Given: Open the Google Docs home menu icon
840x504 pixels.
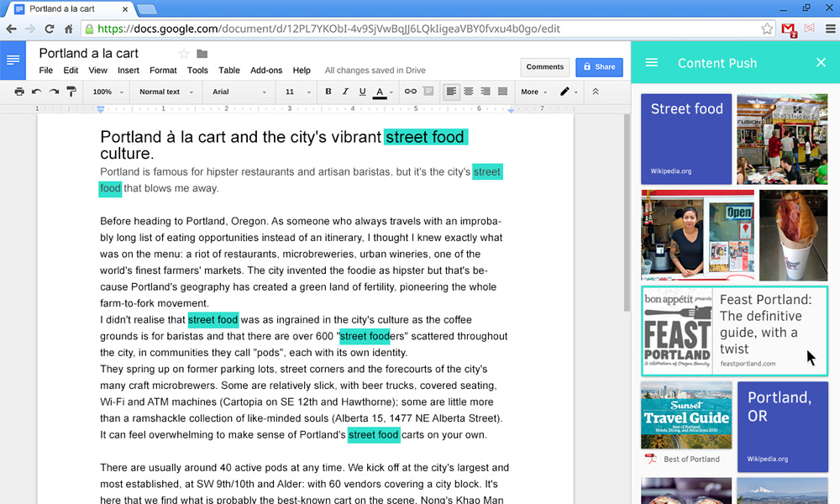Looking at the screenshot, I should point(13,60).
